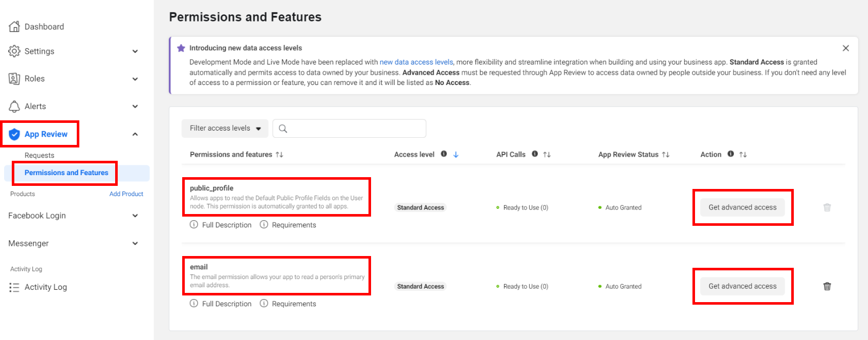Open the new data access levels link
The height and width of the screenshot is (340, 868).
tap(416, 62)
